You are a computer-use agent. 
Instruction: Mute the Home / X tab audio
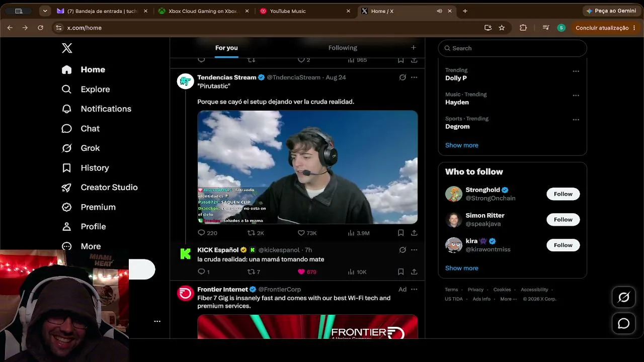coord(439,11)
